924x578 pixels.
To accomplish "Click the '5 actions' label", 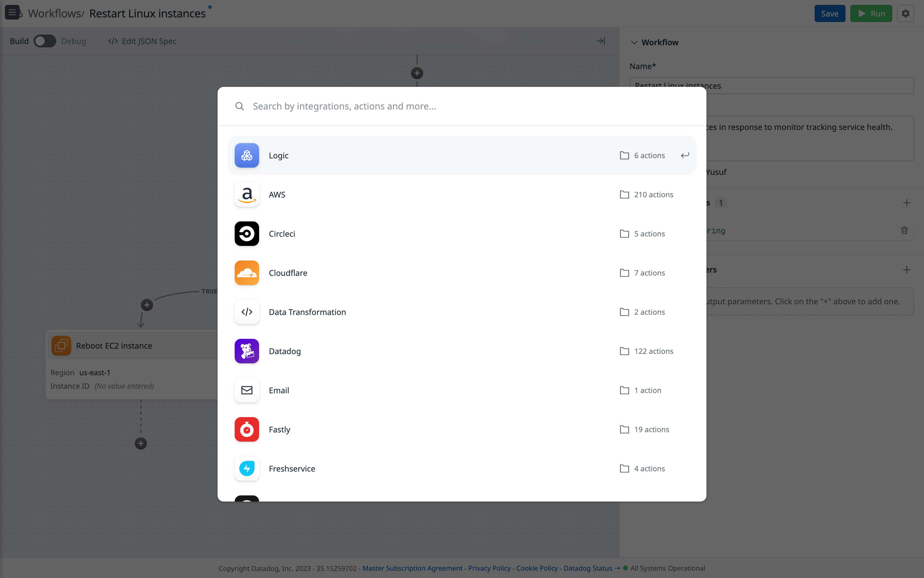I will pos(650,234).
